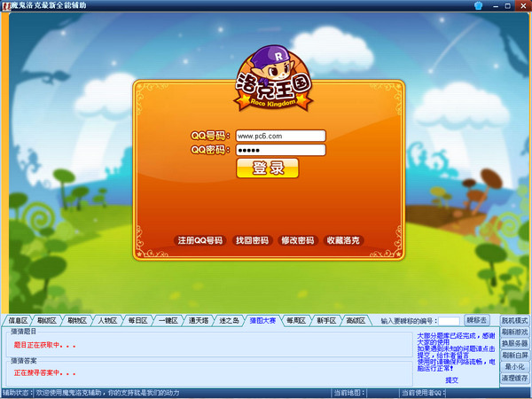
Task: Open the 每周区 tab
Action: click(x=296, y=321)
